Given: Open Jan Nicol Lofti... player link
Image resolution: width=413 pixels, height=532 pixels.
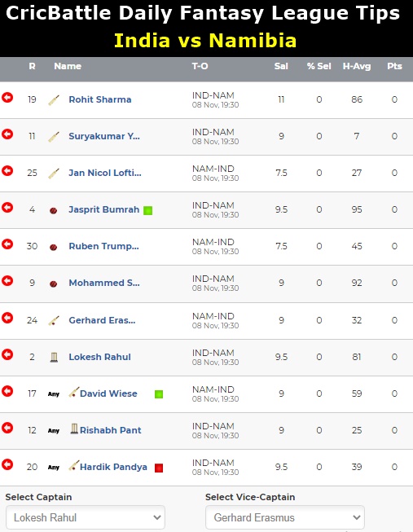Looking at the screenshot, I should (105, 173).
